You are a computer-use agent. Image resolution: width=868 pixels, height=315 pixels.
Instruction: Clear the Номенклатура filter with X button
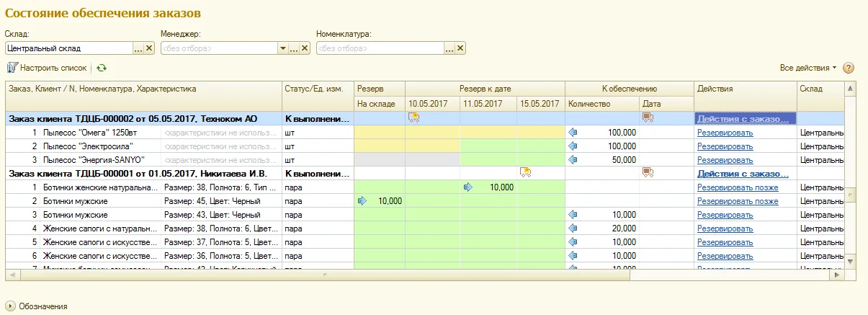[460, 48]
